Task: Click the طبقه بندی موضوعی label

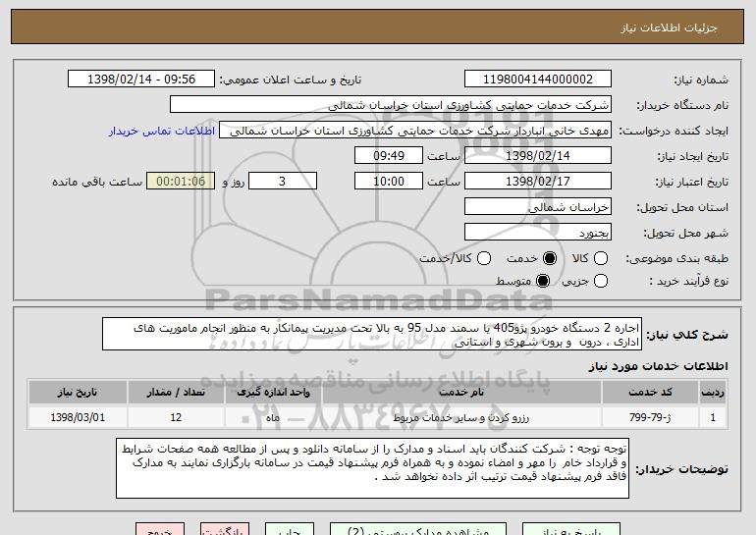Action: click(676, 259)
